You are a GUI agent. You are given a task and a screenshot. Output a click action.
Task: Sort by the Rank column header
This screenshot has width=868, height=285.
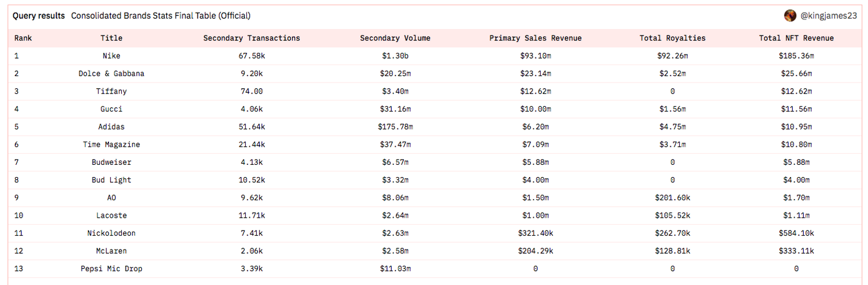(x=23, y=38)
